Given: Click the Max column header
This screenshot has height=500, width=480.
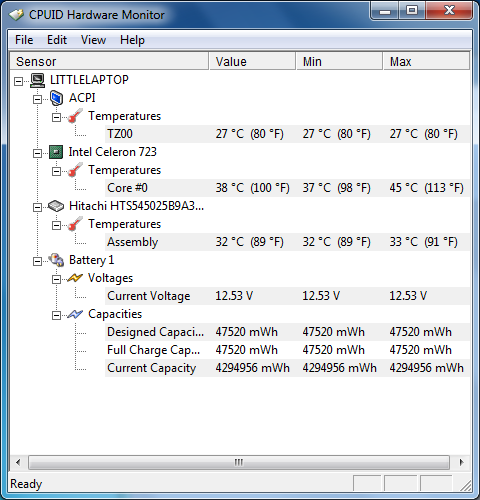Looking at the screenshot, I should tap(426, 61).
